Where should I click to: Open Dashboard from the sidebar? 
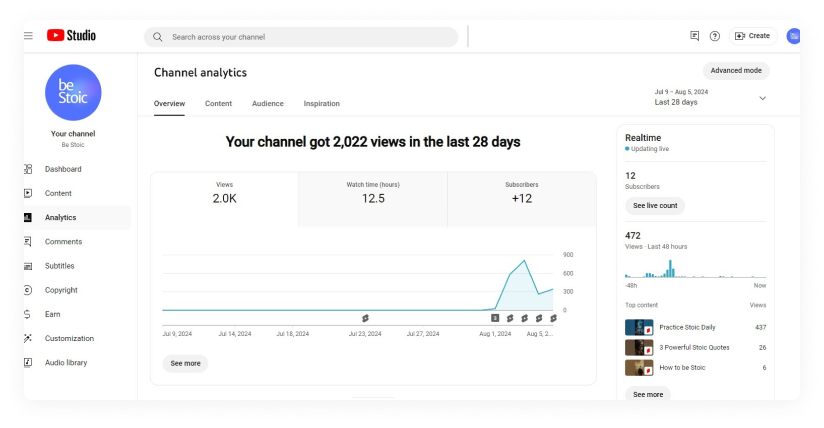click(x=63, y=169)
